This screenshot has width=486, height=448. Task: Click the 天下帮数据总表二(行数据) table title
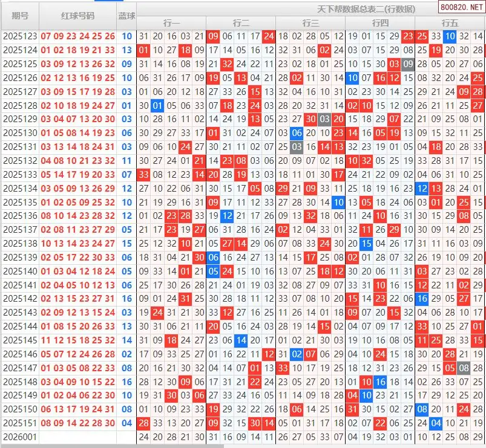coord(366,9)
